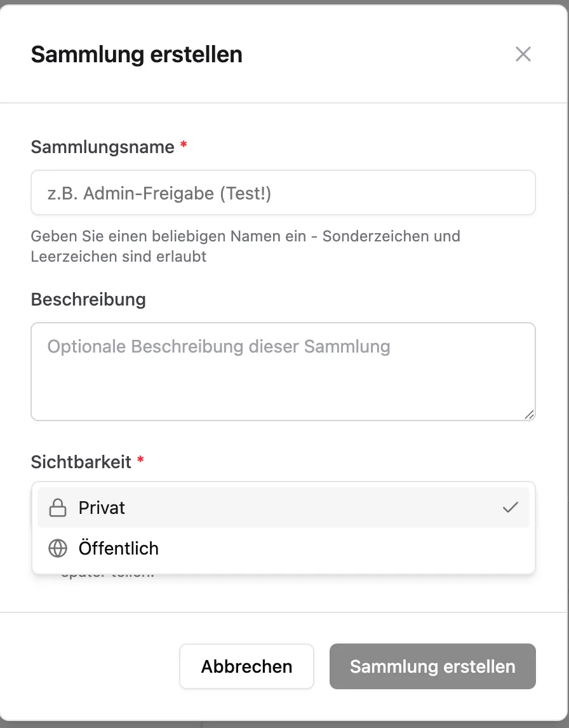
Task: Close the Sammlung erstellen dialog
Action: click(523, 54)
